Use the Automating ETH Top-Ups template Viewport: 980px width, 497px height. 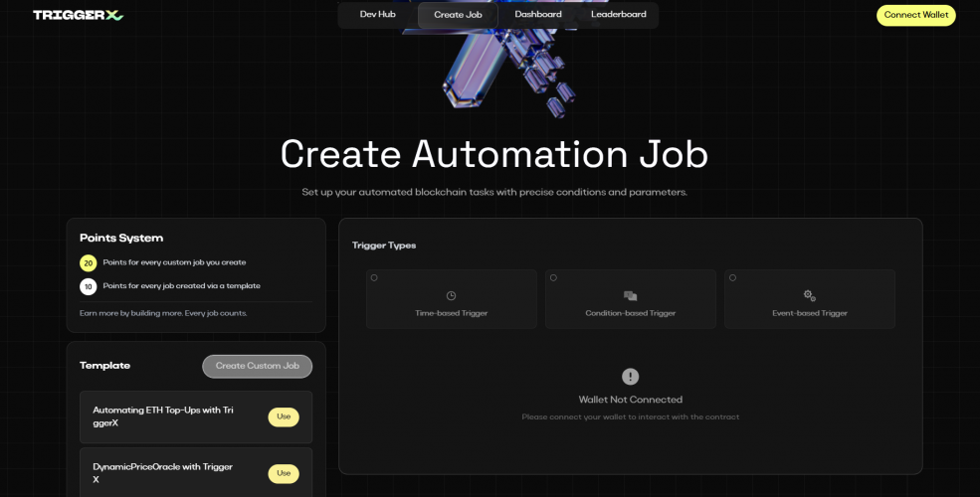[x=284, y=416]
